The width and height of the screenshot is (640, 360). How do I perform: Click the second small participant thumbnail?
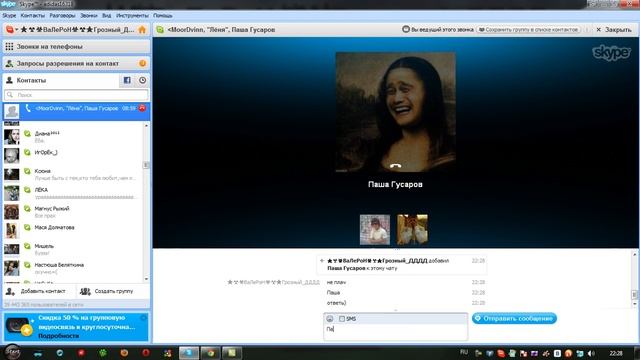point(412,230)
